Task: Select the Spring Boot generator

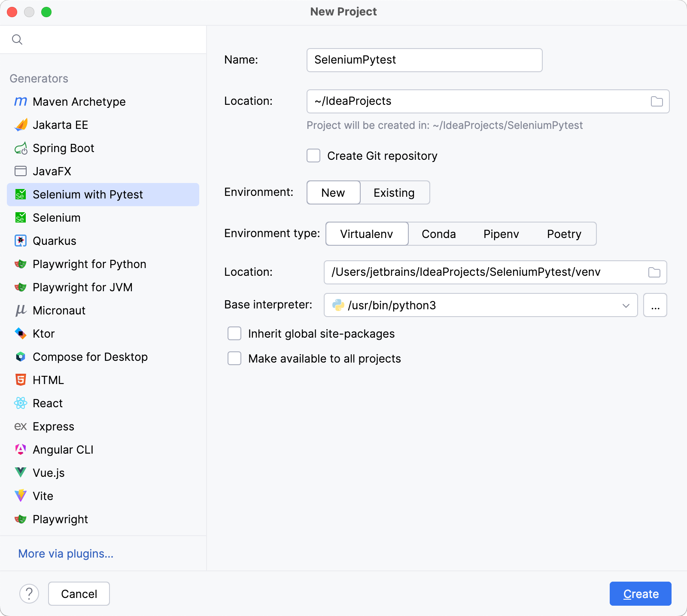Action: point(63,148)
